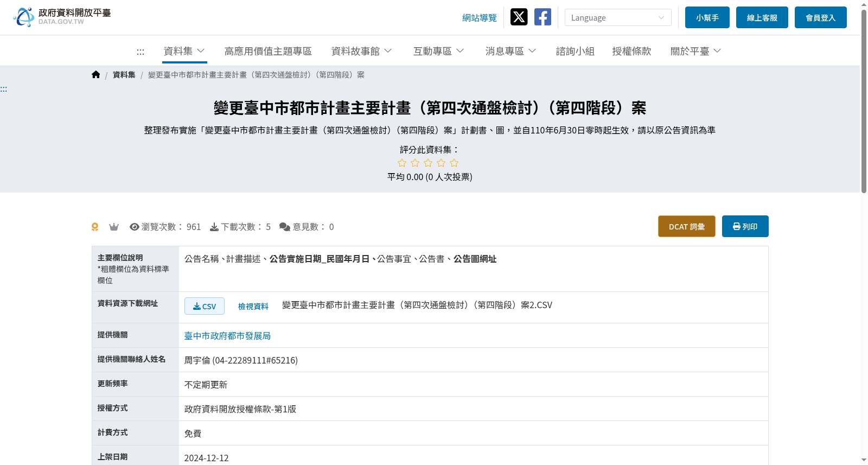The height and width of the screenshot is (465, 868).
Task: Click the date text 2024-12-12
Action: pyautogui.click(x=207, y=458)
